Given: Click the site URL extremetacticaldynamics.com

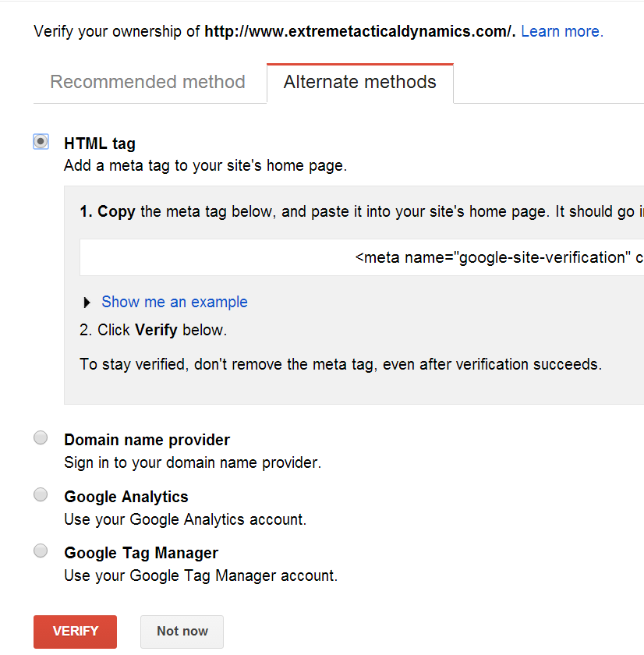Looking at the screenshot, I should 360,32.
